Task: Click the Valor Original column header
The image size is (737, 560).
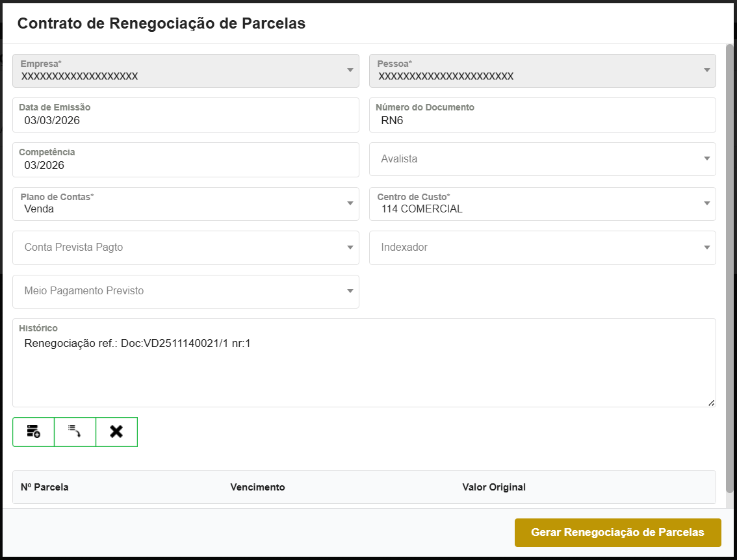Action: tap(494, 487)
